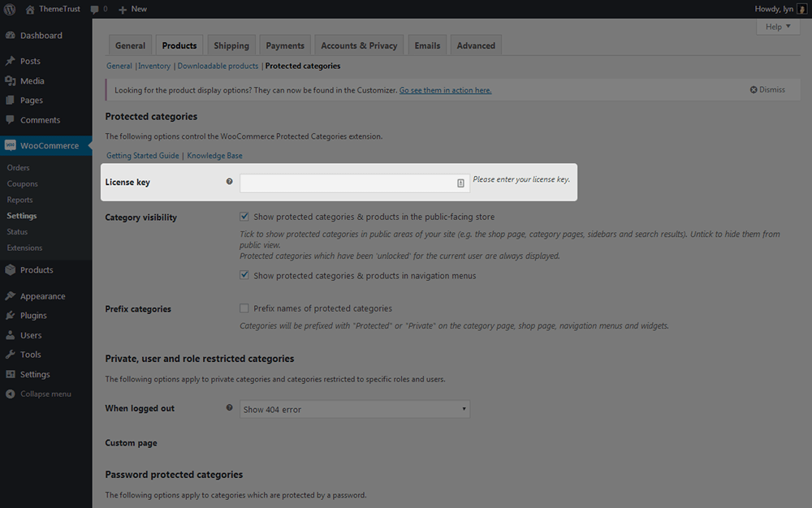Open the Payments tab
This screenshot has width=812, height=508.
point(285,45)
